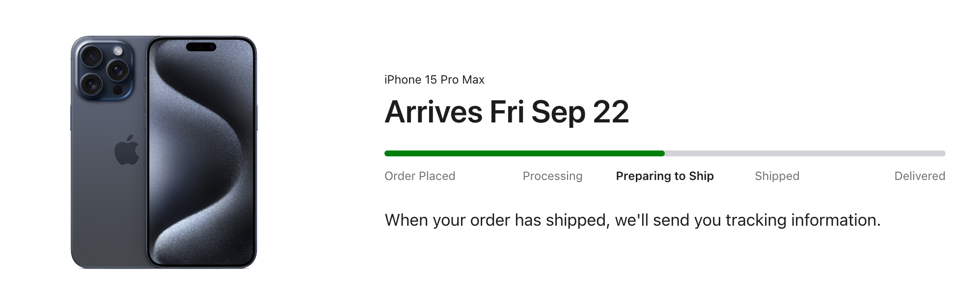
Task: Click the bottom-left rear camera lens
Action: tap(91, 84)
